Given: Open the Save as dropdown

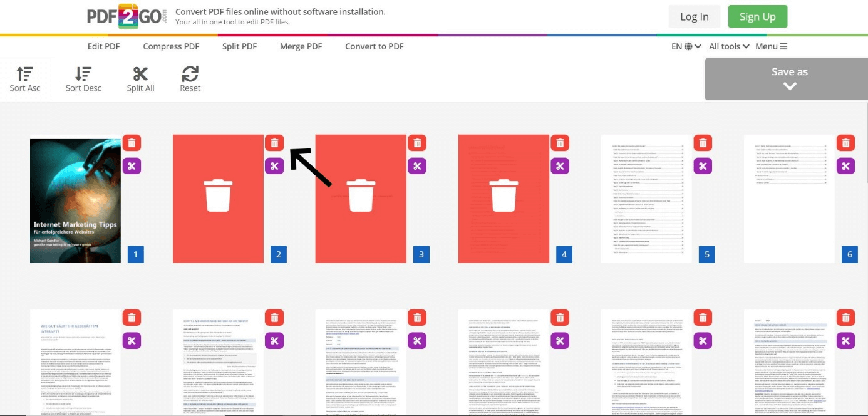Looking at the screenshot, I should 789,79.
